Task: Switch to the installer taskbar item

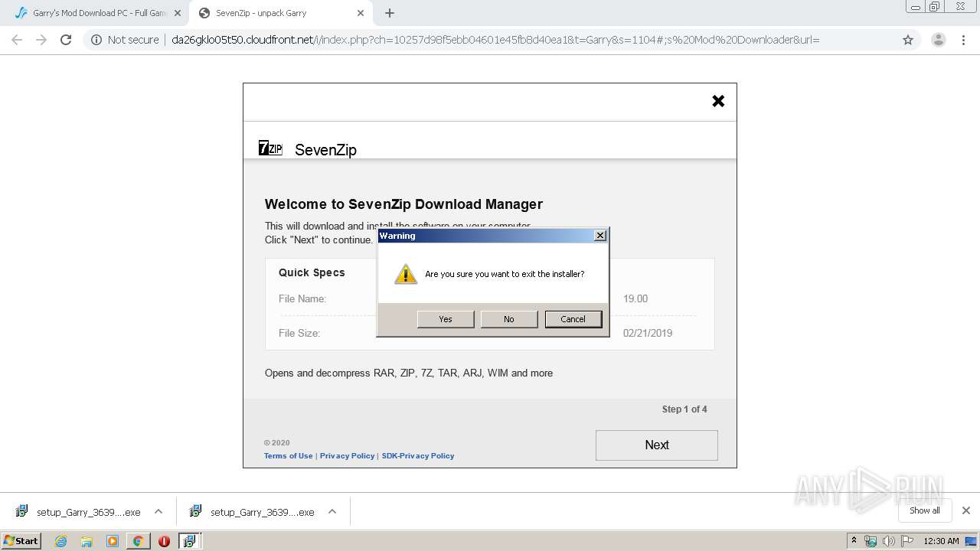Action: coord(189,541)
